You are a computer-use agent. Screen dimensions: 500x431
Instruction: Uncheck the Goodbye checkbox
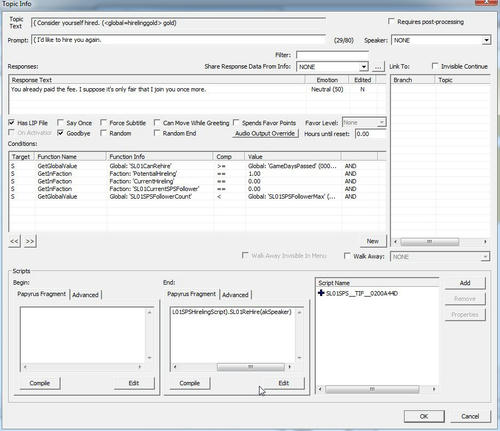(60, 133)
